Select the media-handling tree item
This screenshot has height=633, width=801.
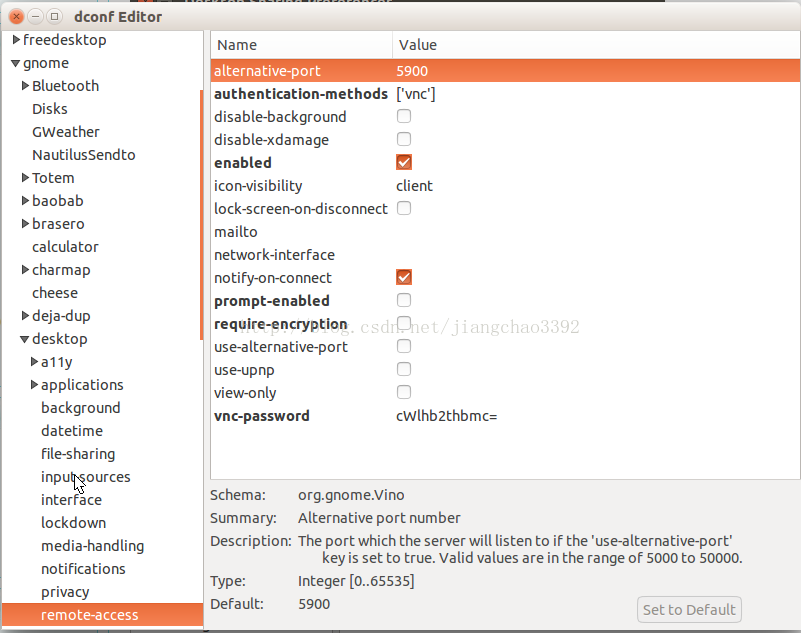click(92, 546)
